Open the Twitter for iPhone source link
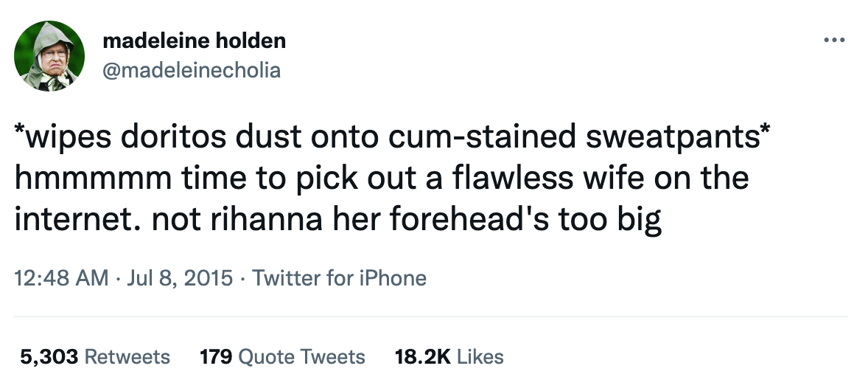This screenshot has width=868, height=391. pos(339,278)
